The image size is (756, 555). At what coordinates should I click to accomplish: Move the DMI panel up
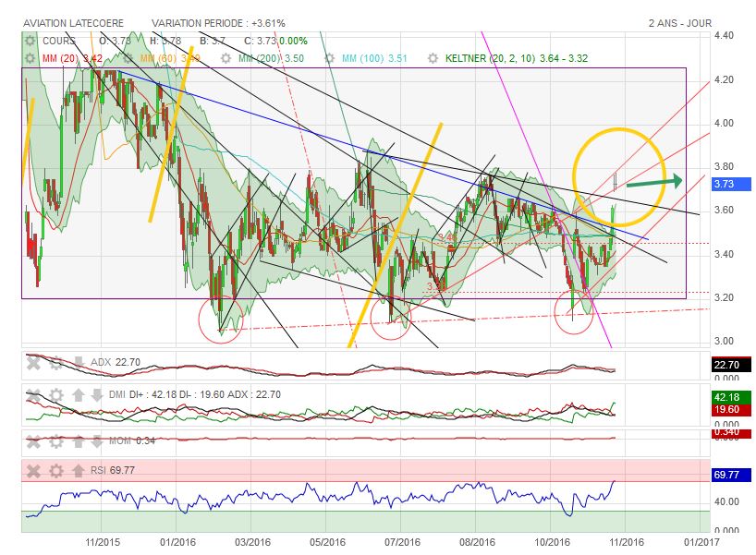coord(79,395)
